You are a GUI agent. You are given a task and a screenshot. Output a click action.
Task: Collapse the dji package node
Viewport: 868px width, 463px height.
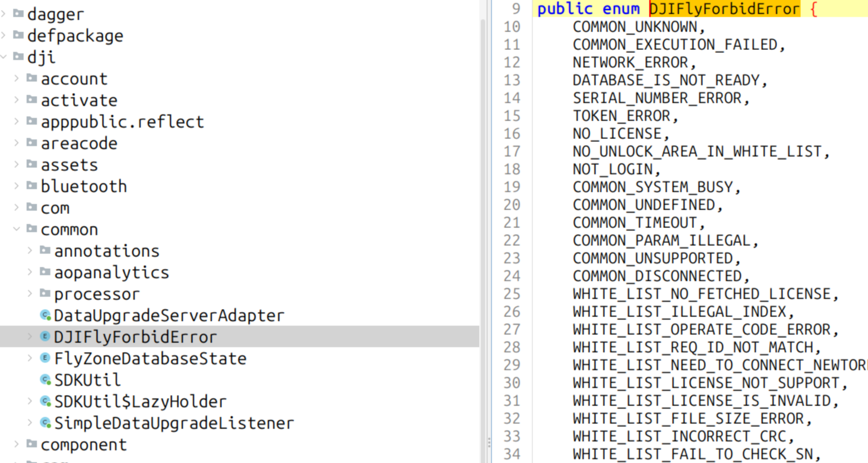(4, 57)
